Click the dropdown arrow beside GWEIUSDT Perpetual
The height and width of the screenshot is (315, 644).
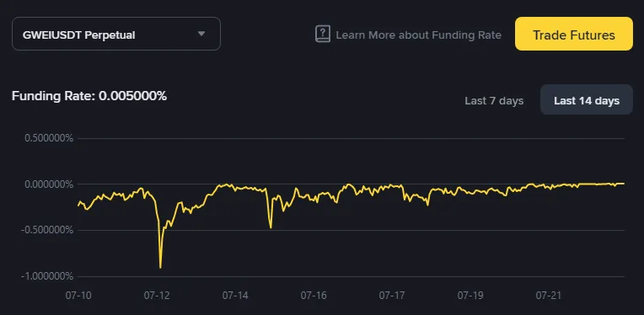(201, 34)
